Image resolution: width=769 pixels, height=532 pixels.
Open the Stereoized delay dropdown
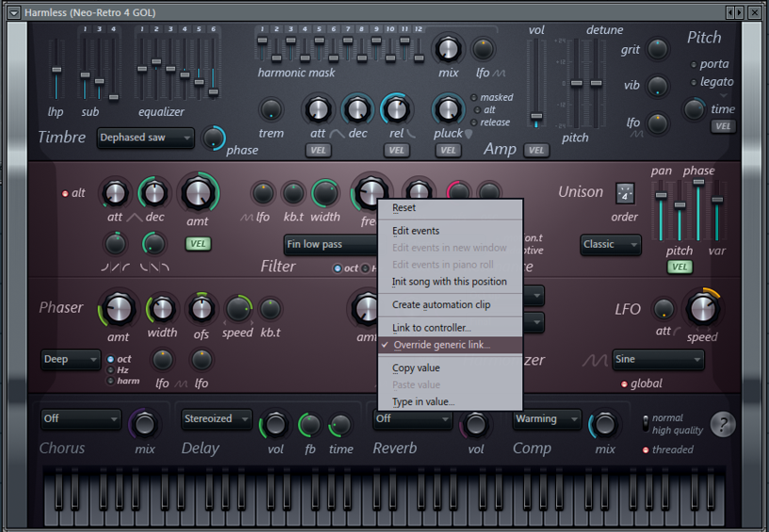pyautogui.click(x=217, y=419)
